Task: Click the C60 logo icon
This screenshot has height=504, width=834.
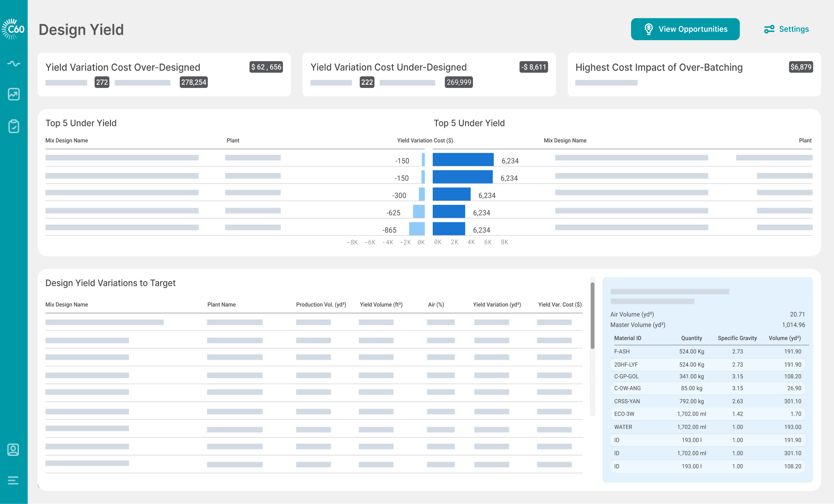Action: [13, 29]
